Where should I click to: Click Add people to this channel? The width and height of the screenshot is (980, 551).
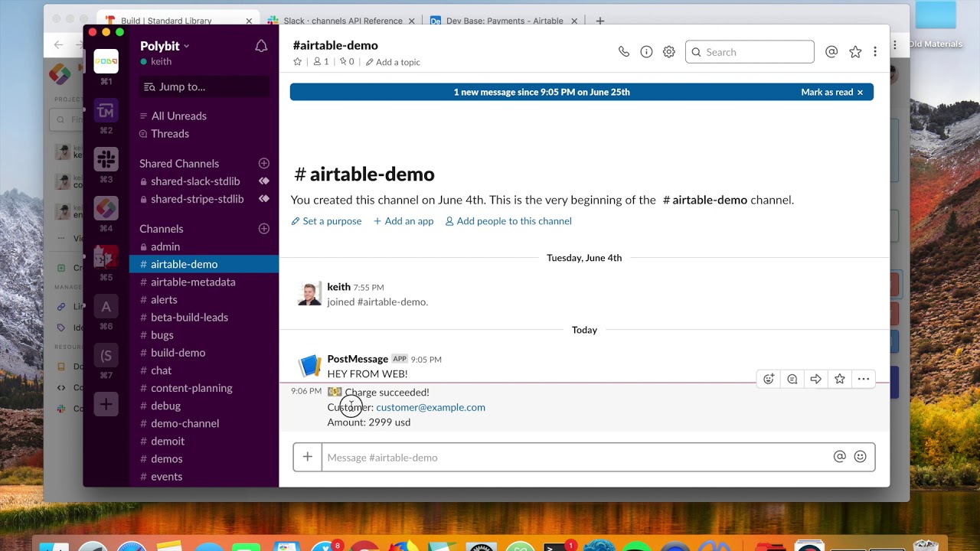(x=508, y=221)
